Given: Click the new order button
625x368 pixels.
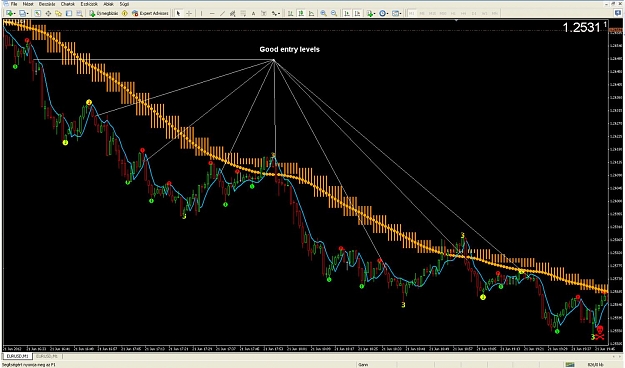Looking at the screenshot, I should pyautogui.click(x=103, y=13).
